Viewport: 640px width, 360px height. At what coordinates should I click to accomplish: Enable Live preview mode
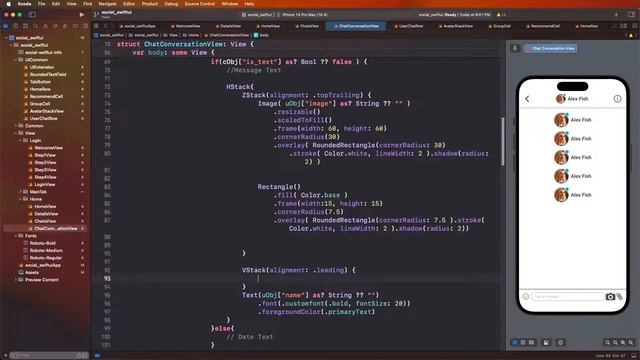pyautogui.click(x=515, y=342)
